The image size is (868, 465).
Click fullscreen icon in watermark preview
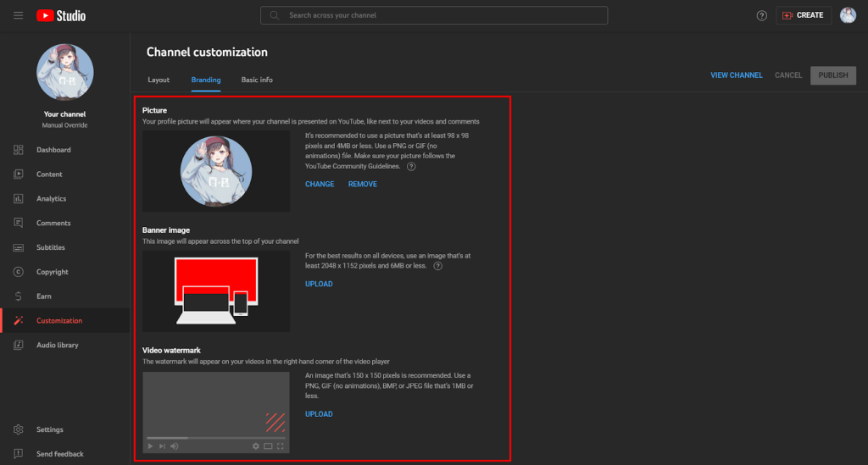coord(281,446)
